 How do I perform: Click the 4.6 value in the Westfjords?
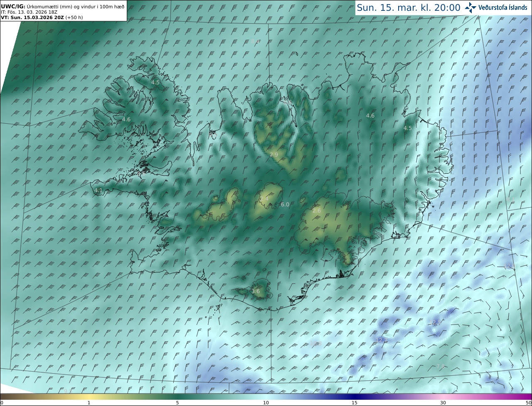[126, 119]
